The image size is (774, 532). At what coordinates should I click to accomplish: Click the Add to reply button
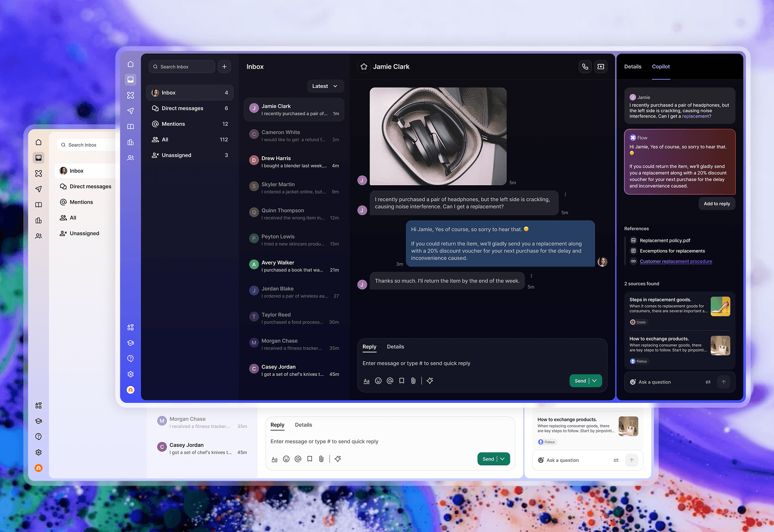[x=717, y=204]
